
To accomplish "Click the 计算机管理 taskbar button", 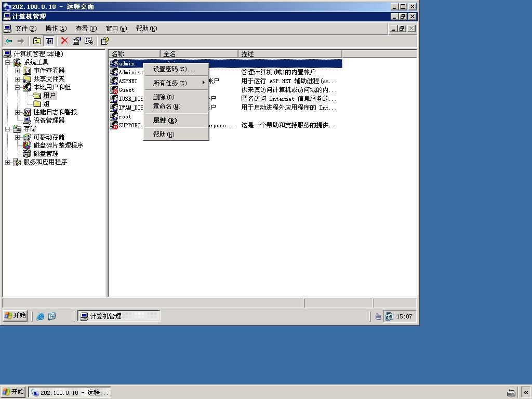I will coord(119,316).
